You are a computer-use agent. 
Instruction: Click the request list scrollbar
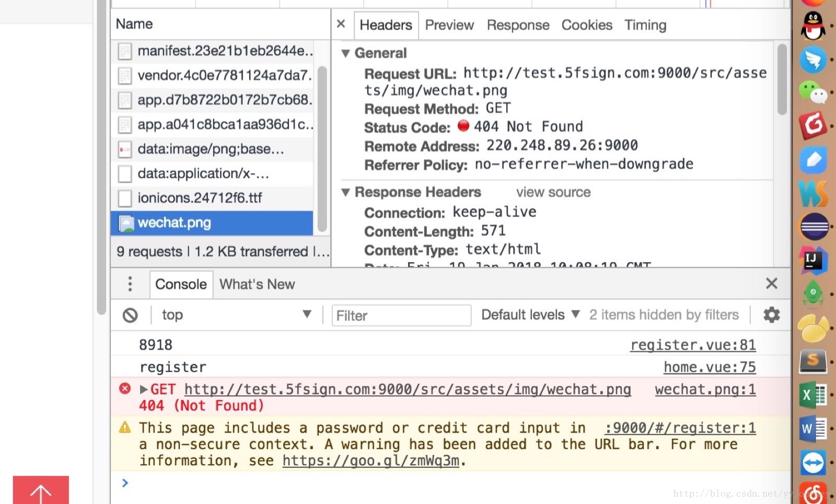coord(322,149)
